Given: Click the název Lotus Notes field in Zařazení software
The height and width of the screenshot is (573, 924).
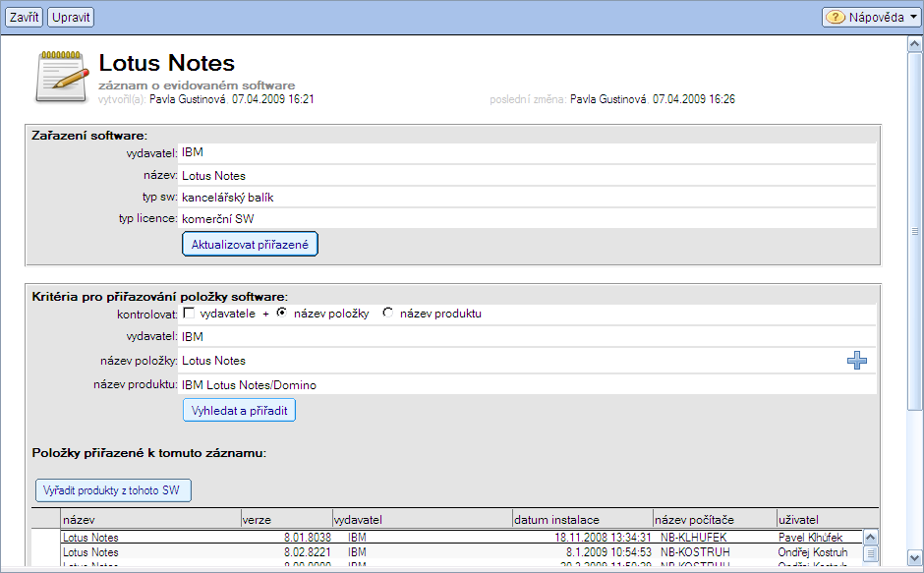Looking at the screenshot, I should (x=527, y=175).
